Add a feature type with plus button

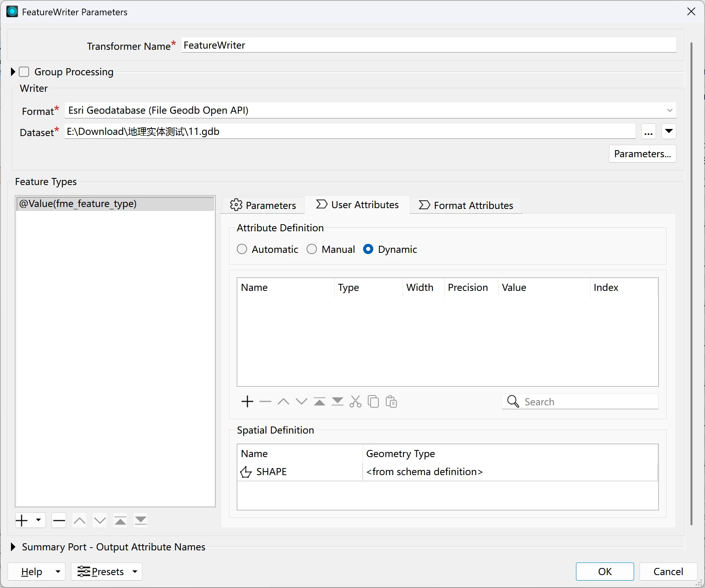point(22,521)
